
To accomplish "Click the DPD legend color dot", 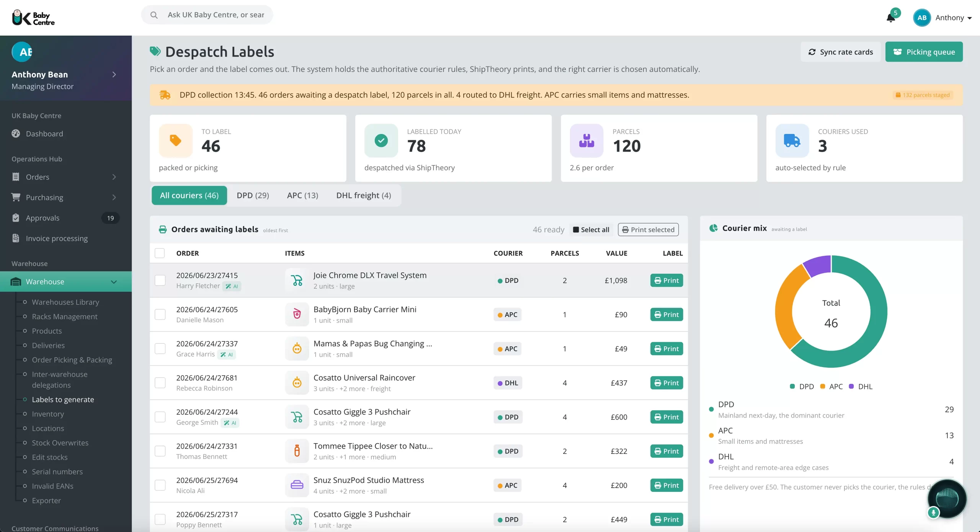I will (x=792, y=387).
